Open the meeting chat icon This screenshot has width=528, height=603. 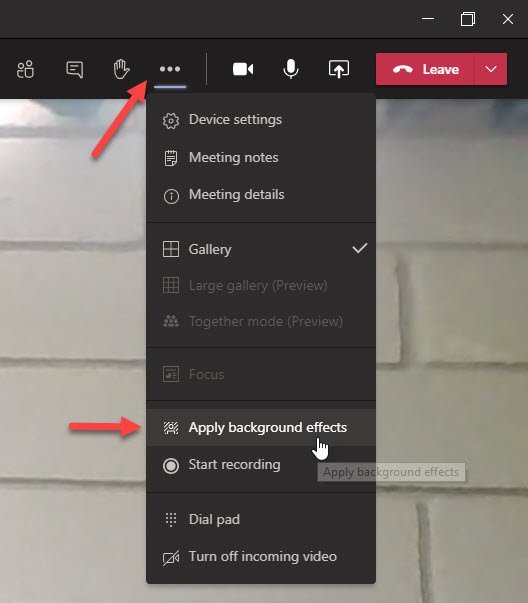(x=74, y=70)
